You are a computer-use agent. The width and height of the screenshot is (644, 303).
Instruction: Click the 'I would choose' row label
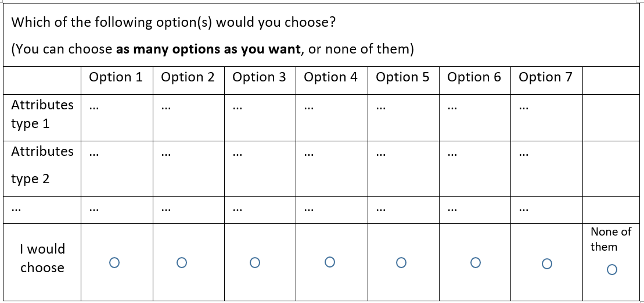coord(42,258)
